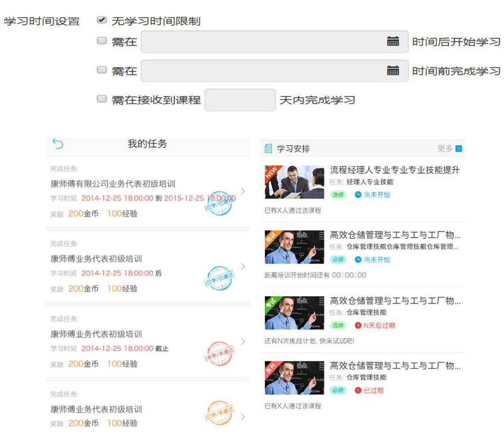Check the 需在接收到课程 days limit checkbox
This screenshot has width=504, height=438.
(102, 99)
